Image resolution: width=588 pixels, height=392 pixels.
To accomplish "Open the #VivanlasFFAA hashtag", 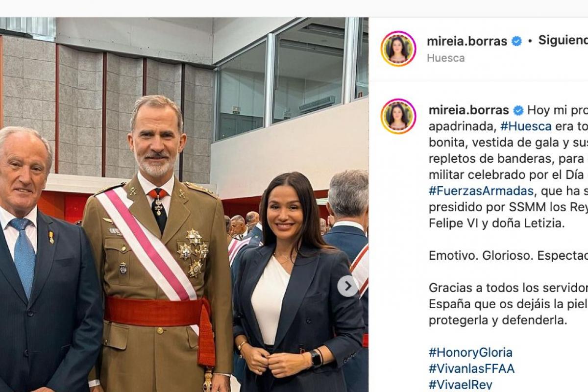I will click(x=471, y=368).
